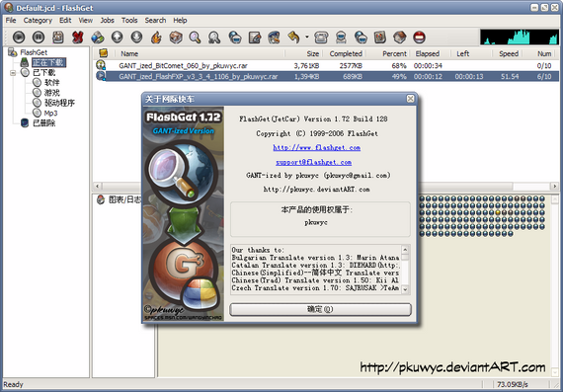Select the 已删除 category in tree
563x392 pixels.
(43, 123)
